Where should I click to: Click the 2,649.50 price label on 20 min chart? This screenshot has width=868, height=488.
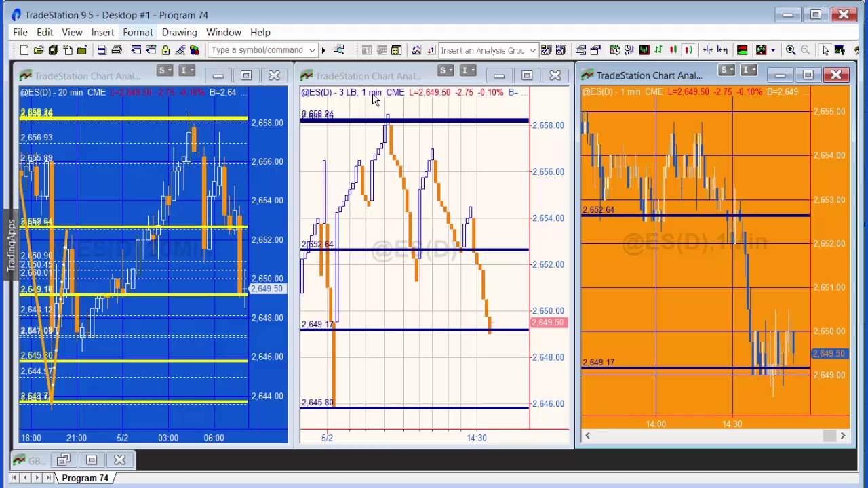[x=267, y=289]
